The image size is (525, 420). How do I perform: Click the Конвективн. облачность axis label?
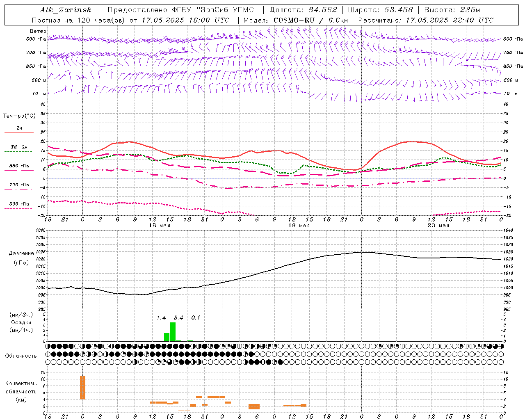21,391
